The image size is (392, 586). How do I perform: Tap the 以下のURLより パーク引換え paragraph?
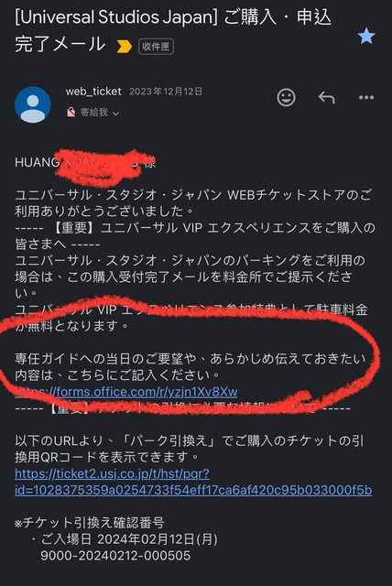[190, 449]
